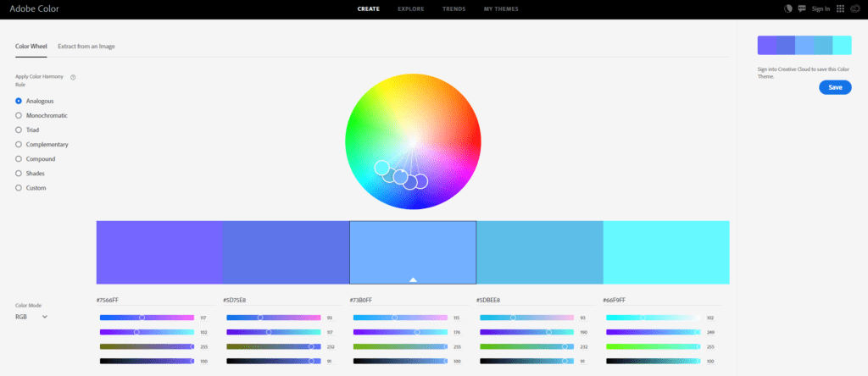This screenshot has height=376, width=868.
Task: Show help for Color Harmony Rule
Action: pos(73,77)
